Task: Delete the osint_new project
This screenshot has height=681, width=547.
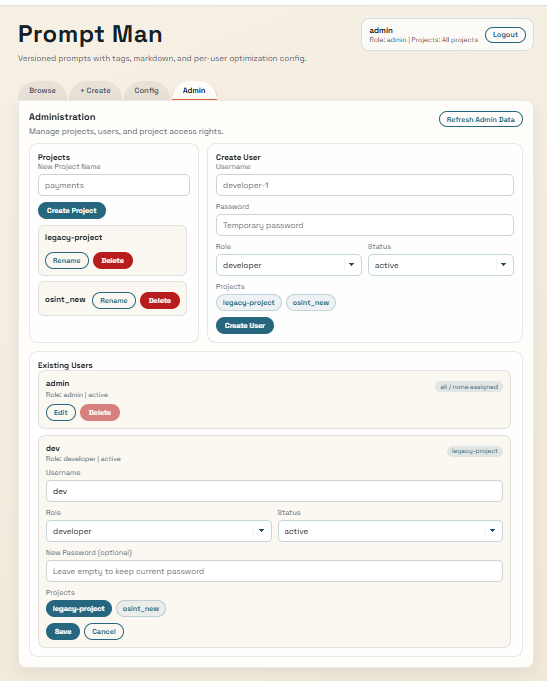Action: (160, 301)
